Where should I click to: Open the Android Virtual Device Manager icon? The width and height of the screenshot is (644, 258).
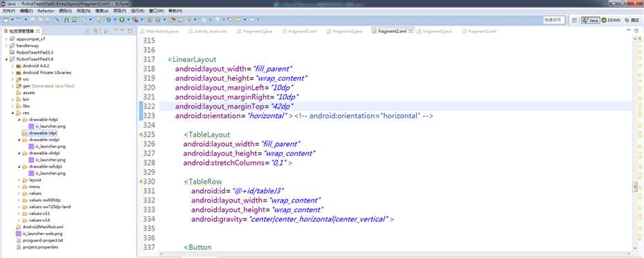coord(74,19)
